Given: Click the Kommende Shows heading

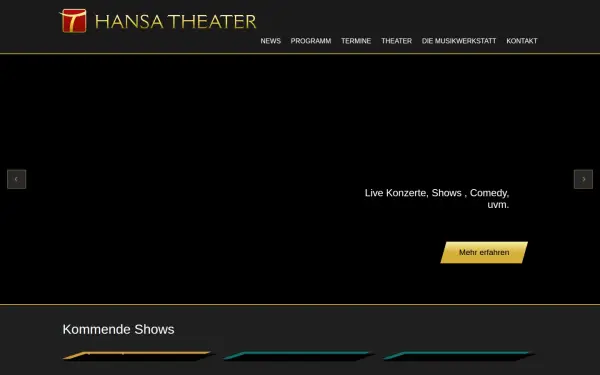Looking at the screenshot, I should click(118, 329).
